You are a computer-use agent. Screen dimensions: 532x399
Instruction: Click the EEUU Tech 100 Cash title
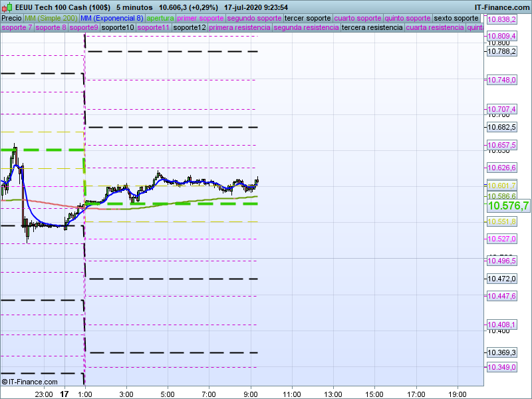pyautogui.click(x=63, y=7)
